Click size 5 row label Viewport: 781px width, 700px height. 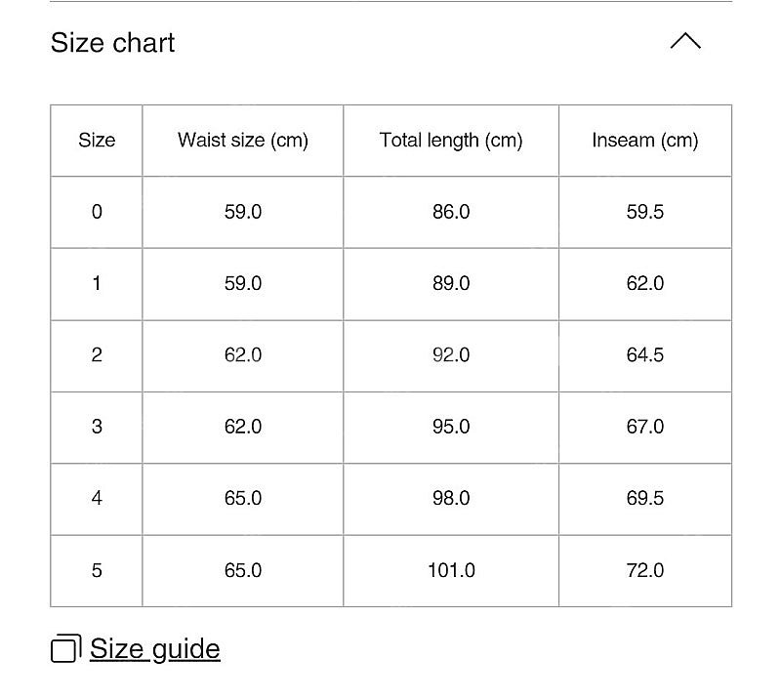point(97,570)
